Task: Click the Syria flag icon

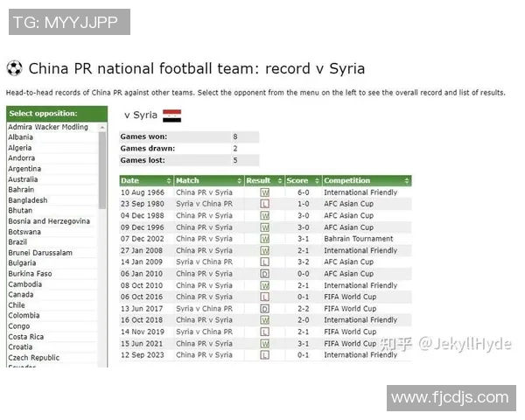Action: click(x=172, y=115)
